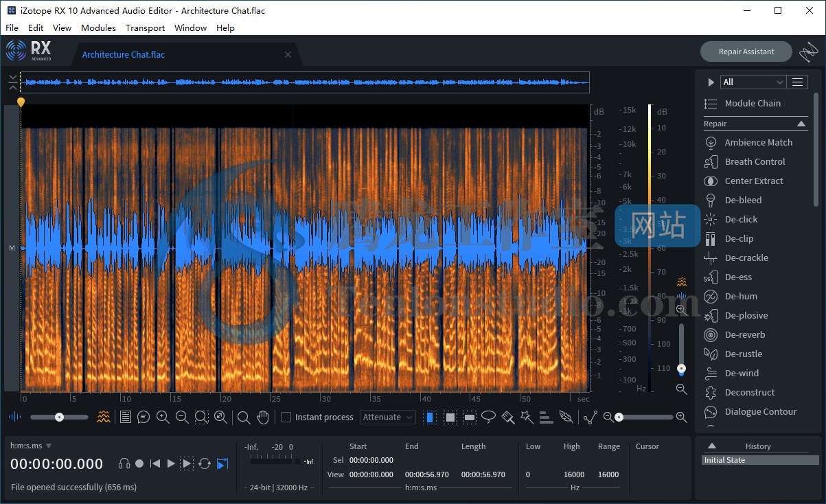Select the Time selection tool
This screenshot has height=504, width=826.
430,417
